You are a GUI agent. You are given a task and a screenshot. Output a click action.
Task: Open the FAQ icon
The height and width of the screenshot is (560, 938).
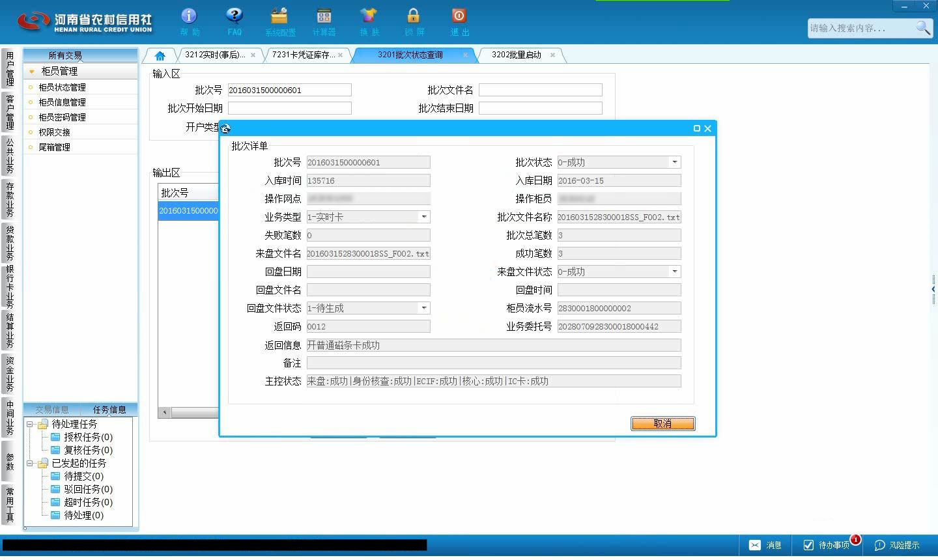[x=234, y=21]
